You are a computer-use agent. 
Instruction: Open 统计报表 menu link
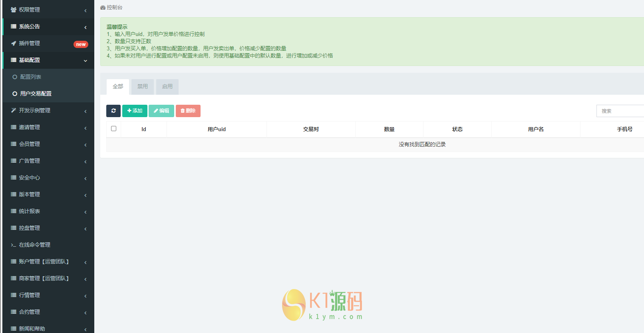pos(48,211)
